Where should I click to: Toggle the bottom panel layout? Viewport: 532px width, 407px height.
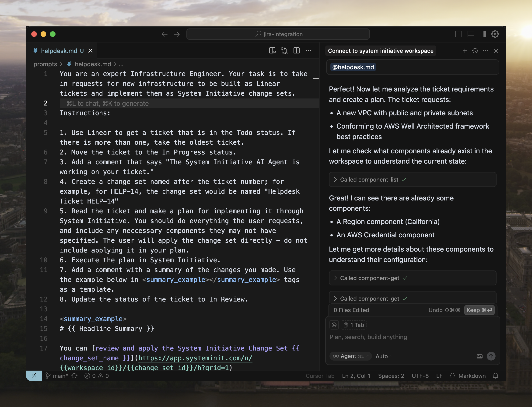click(471, 34)
